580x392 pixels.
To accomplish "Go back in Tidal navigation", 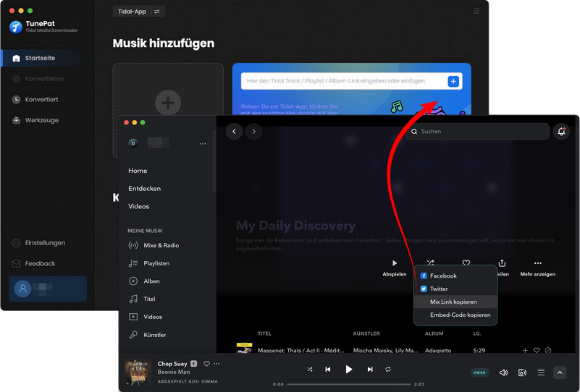I will 234,132.
